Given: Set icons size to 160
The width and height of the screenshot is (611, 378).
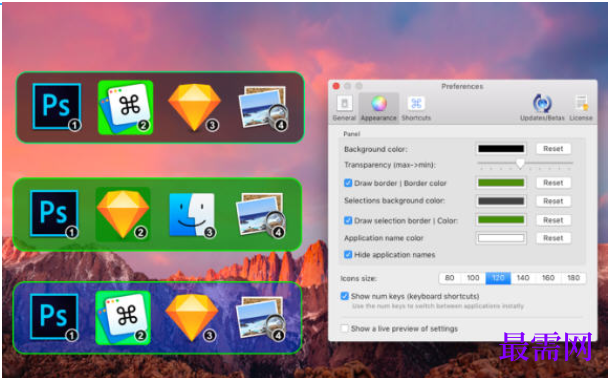Looking at the screenshot, I should (548, 278).
